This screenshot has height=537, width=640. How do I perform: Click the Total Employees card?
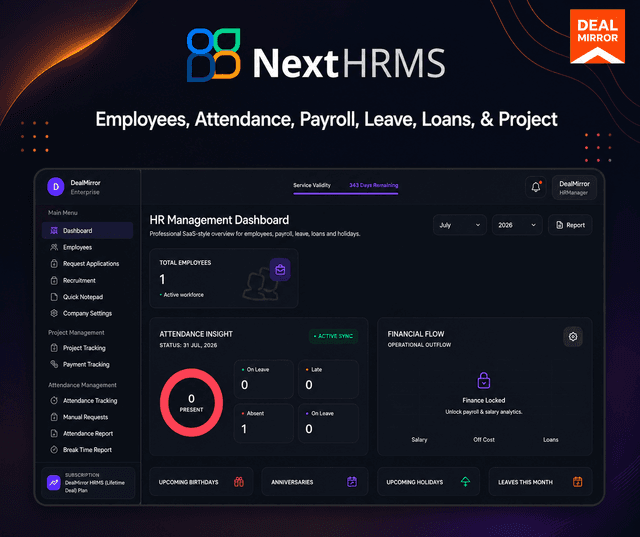coord(224,278)
